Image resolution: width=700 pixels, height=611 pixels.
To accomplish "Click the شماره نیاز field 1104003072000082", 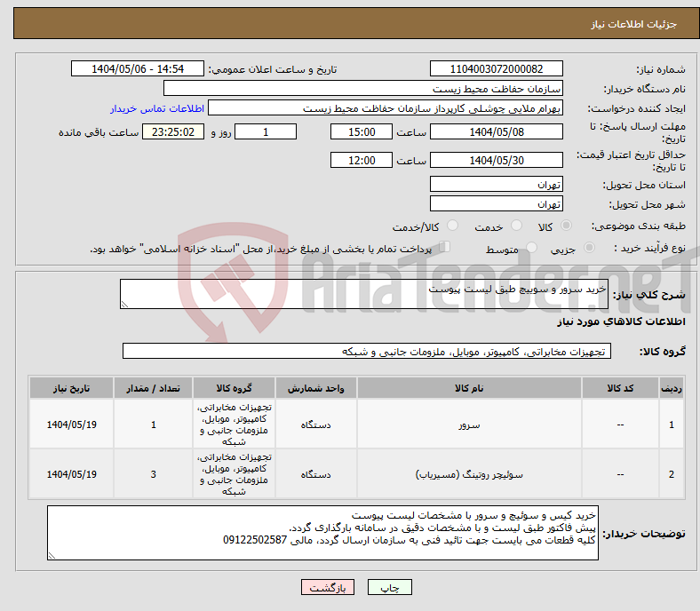I will point(496,68).
